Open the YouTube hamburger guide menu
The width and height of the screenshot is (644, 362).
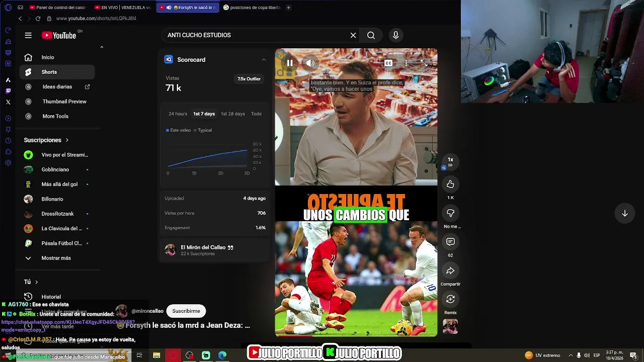28,35
